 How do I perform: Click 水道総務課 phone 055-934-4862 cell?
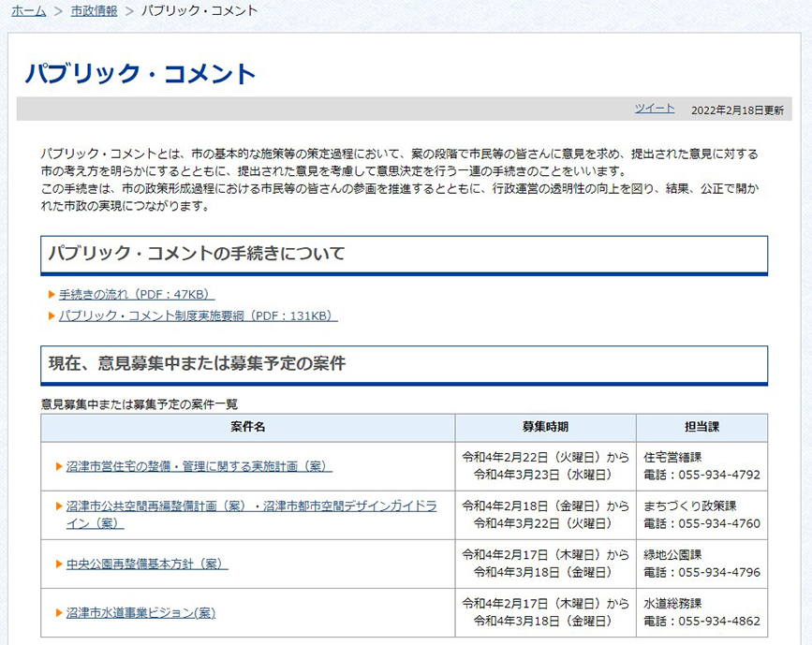(701, 612)
